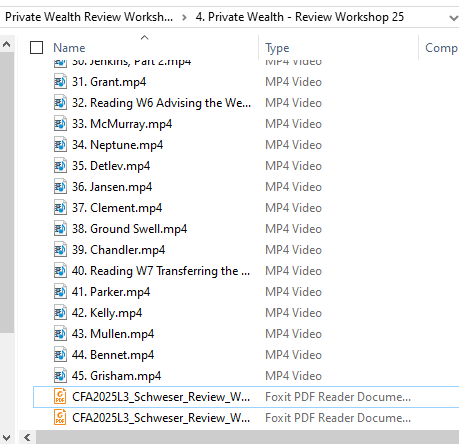Screen dimensions: 459x444
Task: Go to the Private Wealth Review Worksh... breadcrumb folder
Action: (x=89, y=17)
